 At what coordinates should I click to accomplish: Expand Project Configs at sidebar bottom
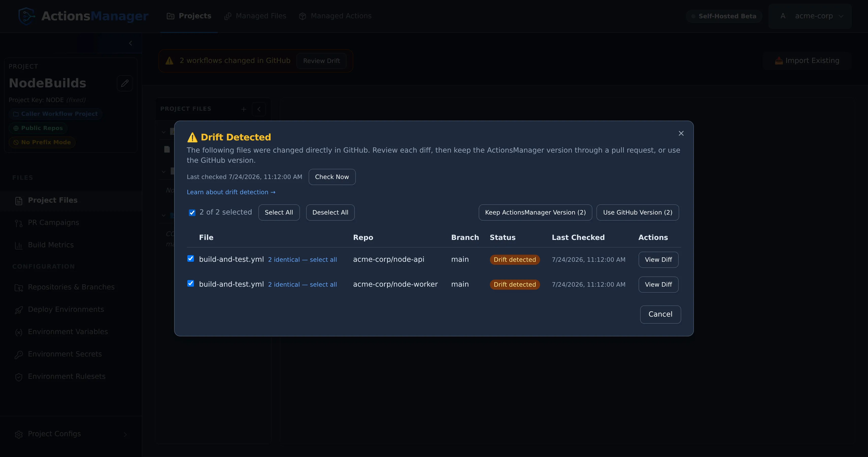[x=71, y=434]
